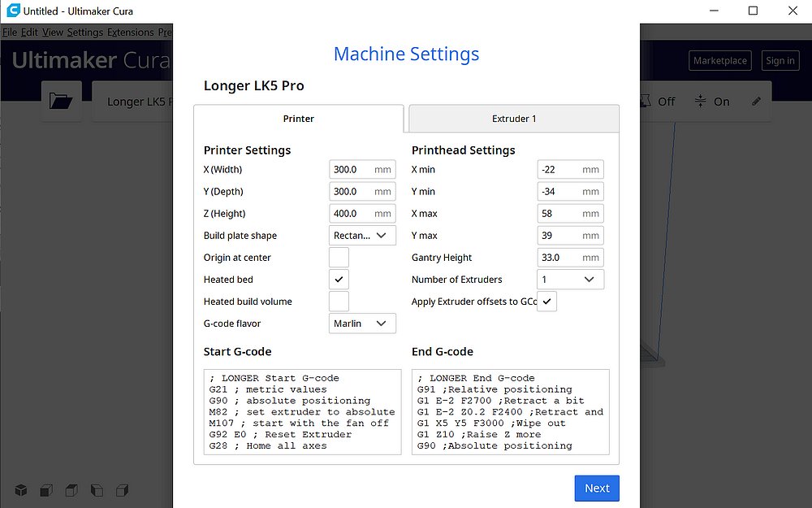Click the adhesion icon next to On
Image resolution: width=812 pixels, height=508 pixels.
[x=700, y=101]
